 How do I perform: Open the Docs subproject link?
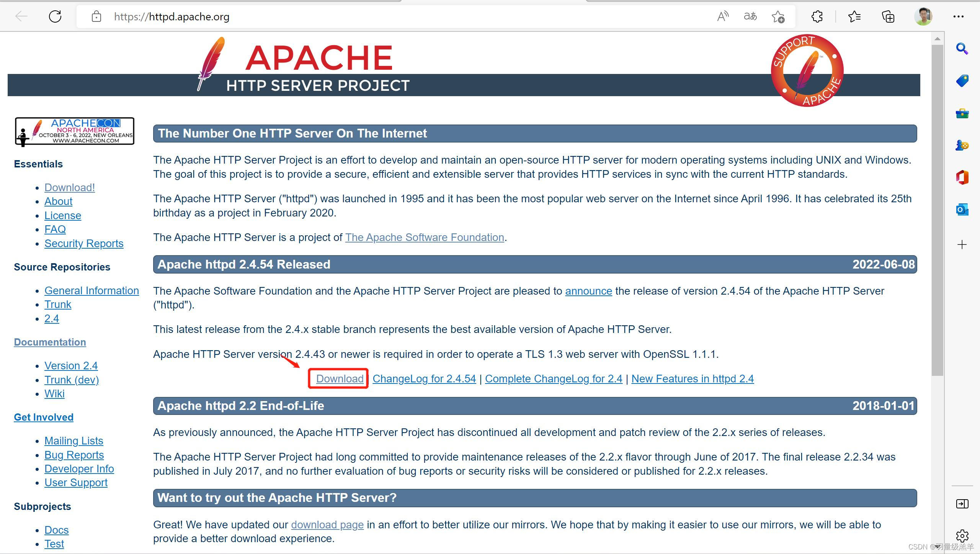57,530
